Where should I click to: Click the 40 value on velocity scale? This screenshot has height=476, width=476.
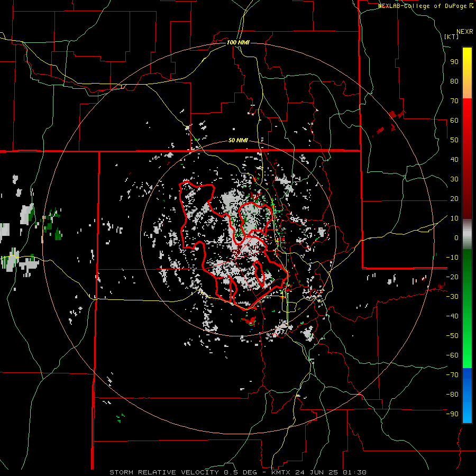click(x=454, y=160)
